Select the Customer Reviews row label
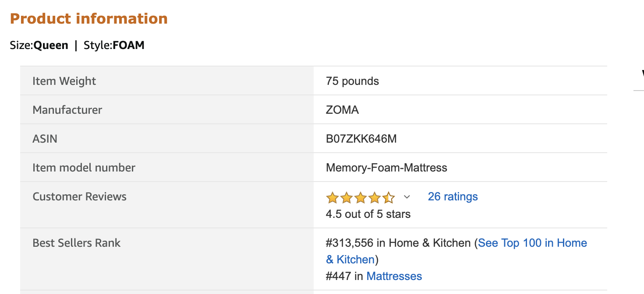Image resolution: width=644 pixels, height=294 pixels. (79, 196)
